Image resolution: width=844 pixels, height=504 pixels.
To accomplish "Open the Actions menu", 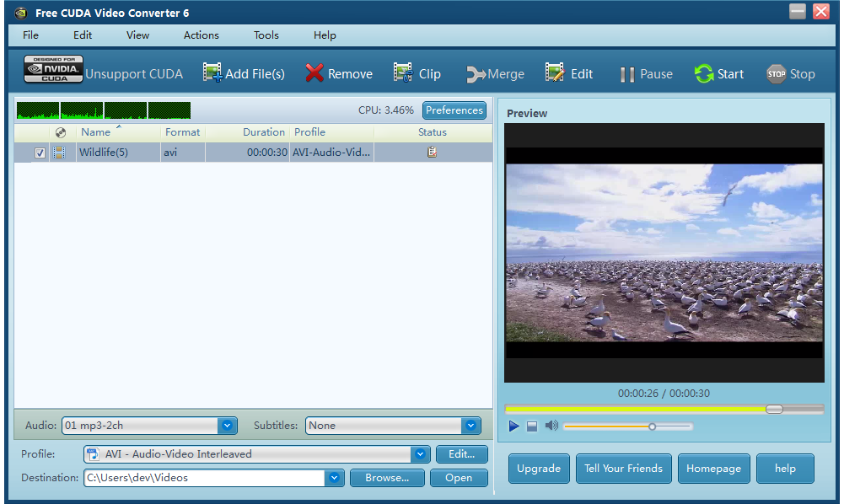I will (x=202, y=35).
